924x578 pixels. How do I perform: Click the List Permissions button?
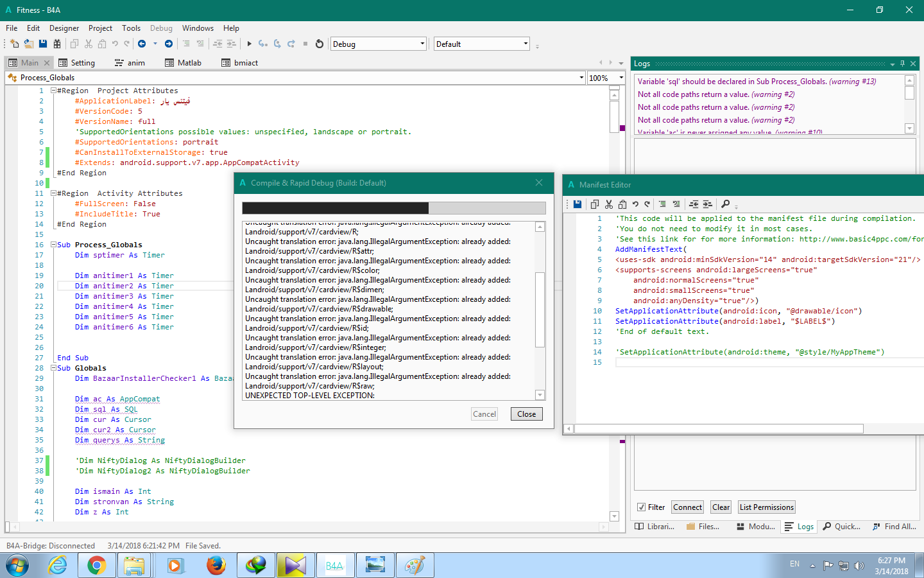pyautogui.click(x=766, y=507)
